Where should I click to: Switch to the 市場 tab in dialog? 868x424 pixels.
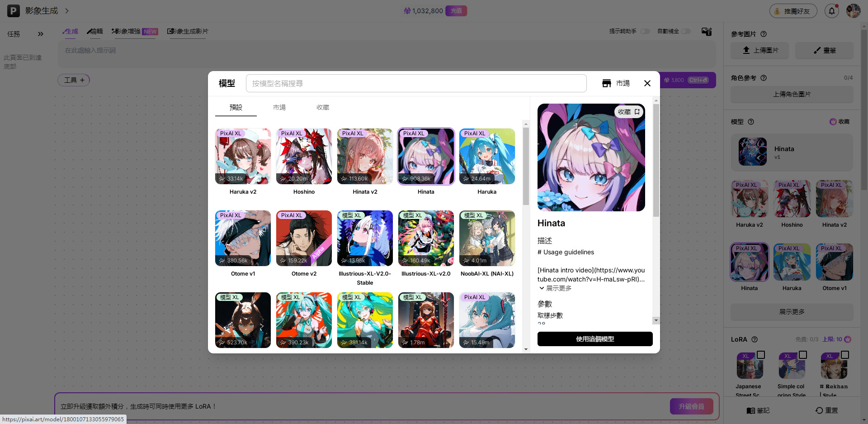tap(279, 108)
